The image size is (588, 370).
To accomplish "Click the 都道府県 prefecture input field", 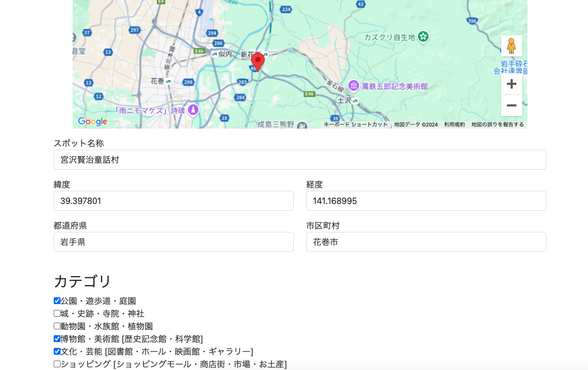I will tap(174, 242).
